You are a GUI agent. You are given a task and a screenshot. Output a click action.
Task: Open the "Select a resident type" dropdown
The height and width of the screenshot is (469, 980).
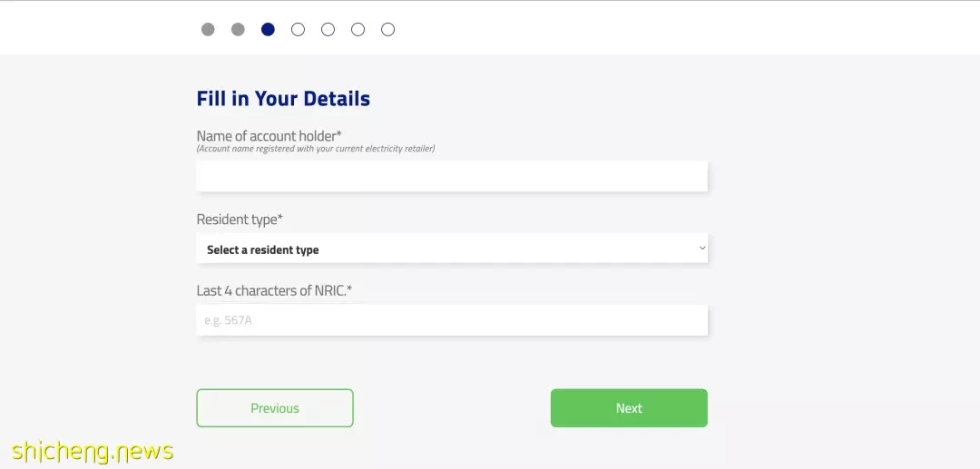[452, 249]
